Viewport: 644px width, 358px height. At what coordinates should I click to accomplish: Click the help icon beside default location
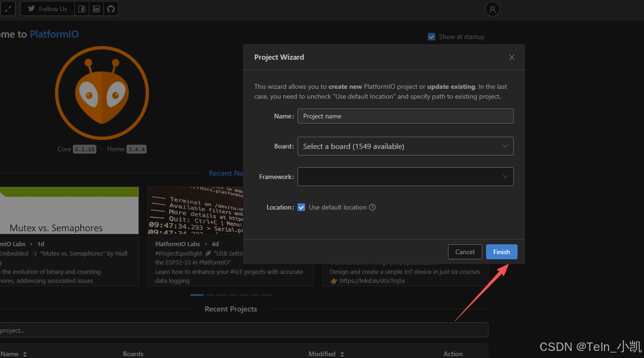pyautogui.click(x=372, y=207)
